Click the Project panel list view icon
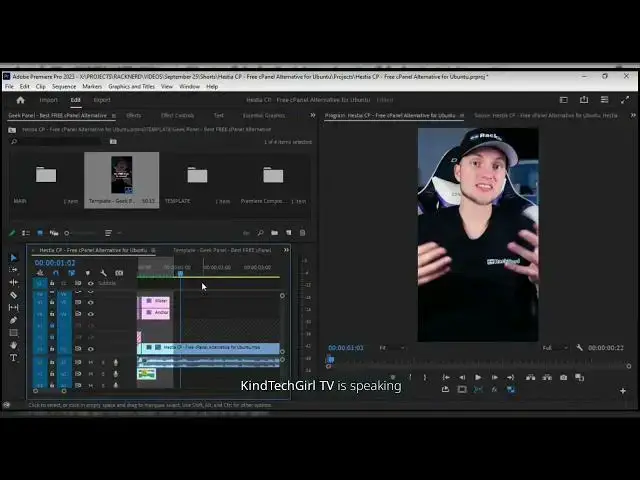Image resolution: width=640 pixels, height=480 pixels. (x=26, y=233)
